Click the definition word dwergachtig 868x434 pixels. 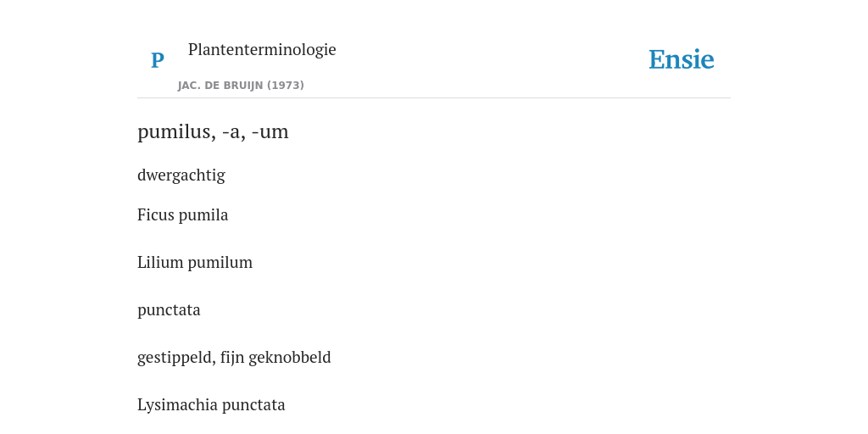pos(181,175)
